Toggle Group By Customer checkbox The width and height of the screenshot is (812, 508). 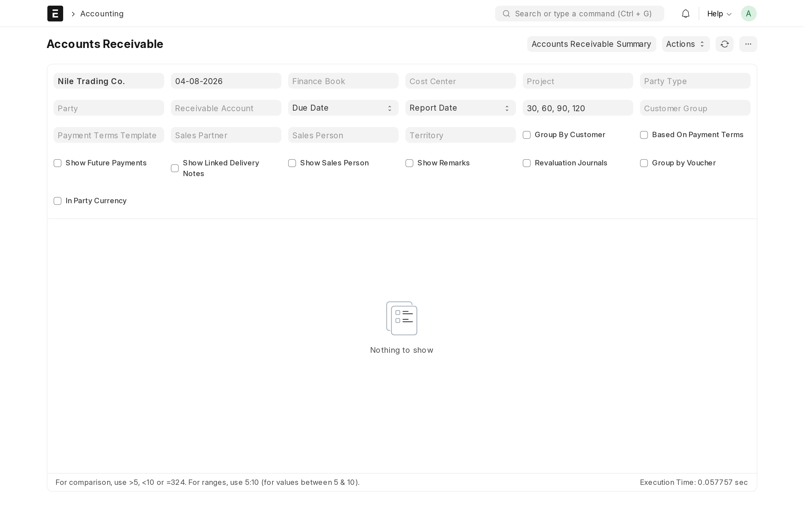coord(527,135)
